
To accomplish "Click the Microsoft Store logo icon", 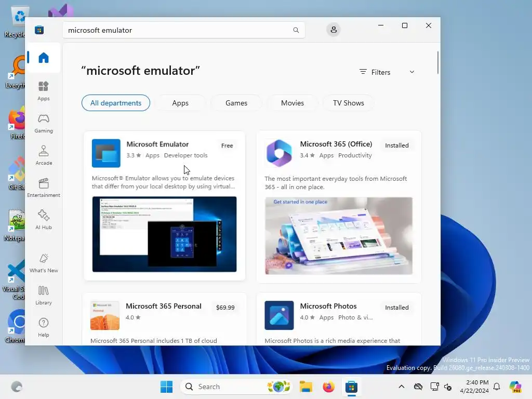I will (39, 30).
